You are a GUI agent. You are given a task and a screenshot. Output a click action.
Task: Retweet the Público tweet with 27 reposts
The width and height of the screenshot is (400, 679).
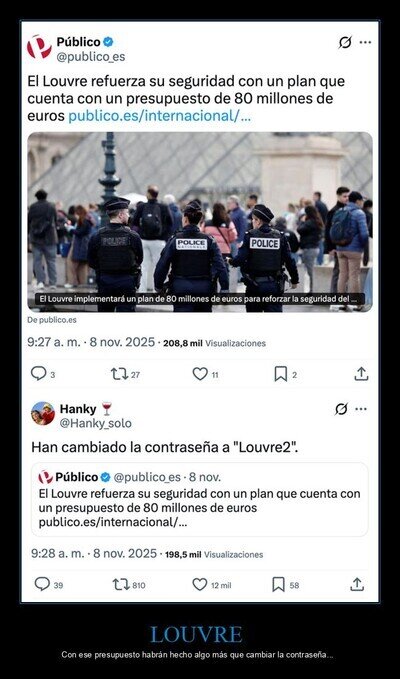(x=119, y=374)
